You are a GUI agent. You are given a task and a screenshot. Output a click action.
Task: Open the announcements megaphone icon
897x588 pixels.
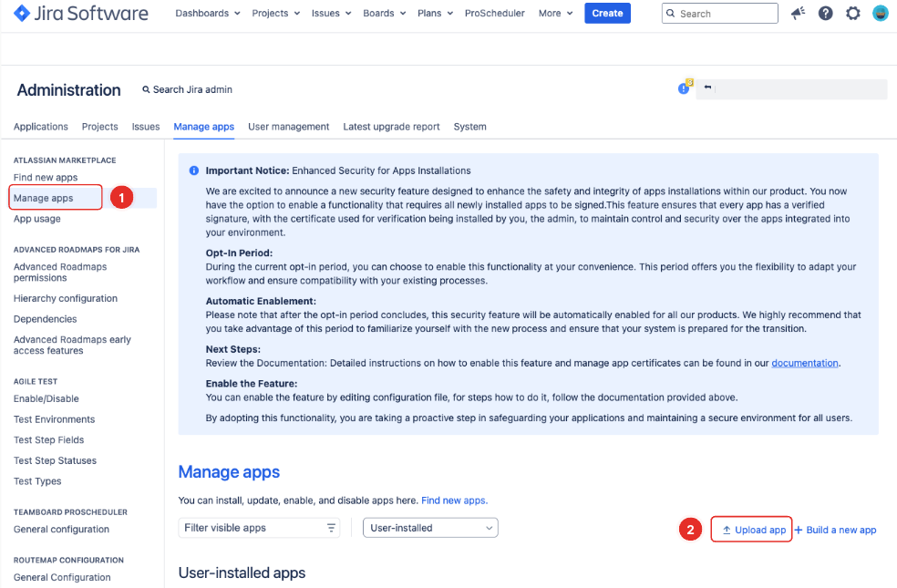point(798,13)
